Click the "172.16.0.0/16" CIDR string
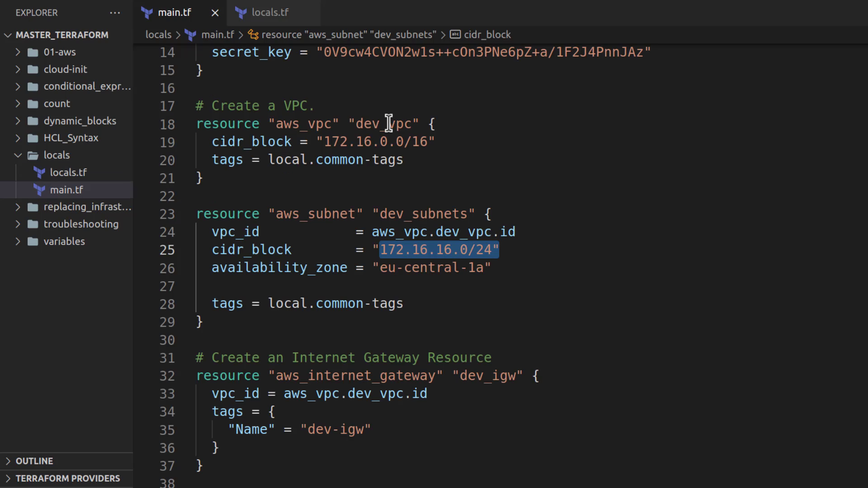The height and width of the screenshot is (488, 868). pos(375,141)
